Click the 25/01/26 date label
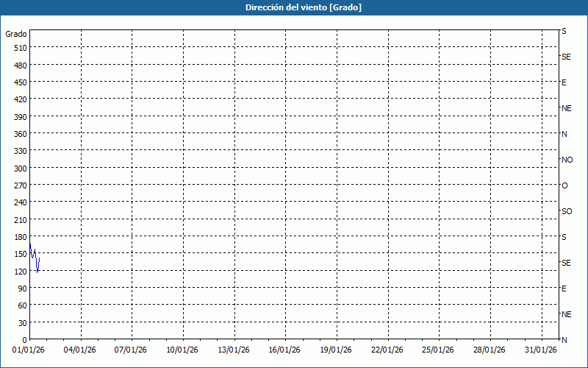 click(438, 350)
